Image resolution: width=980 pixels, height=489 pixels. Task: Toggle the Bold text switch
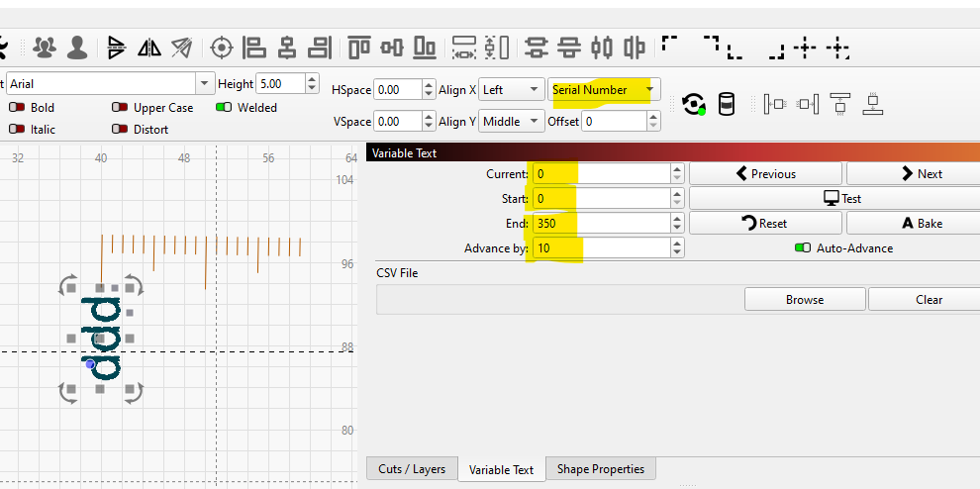[x=18, y=108]
